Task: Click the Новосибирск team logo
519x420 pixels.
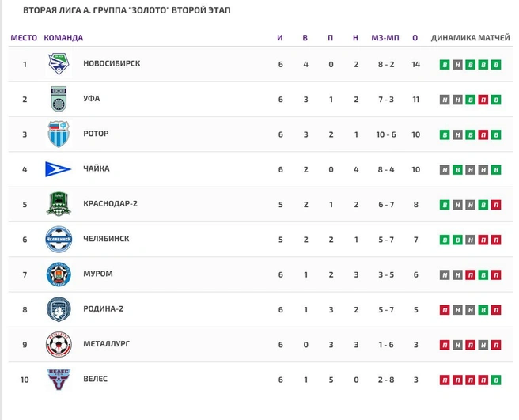Action: 59,64
